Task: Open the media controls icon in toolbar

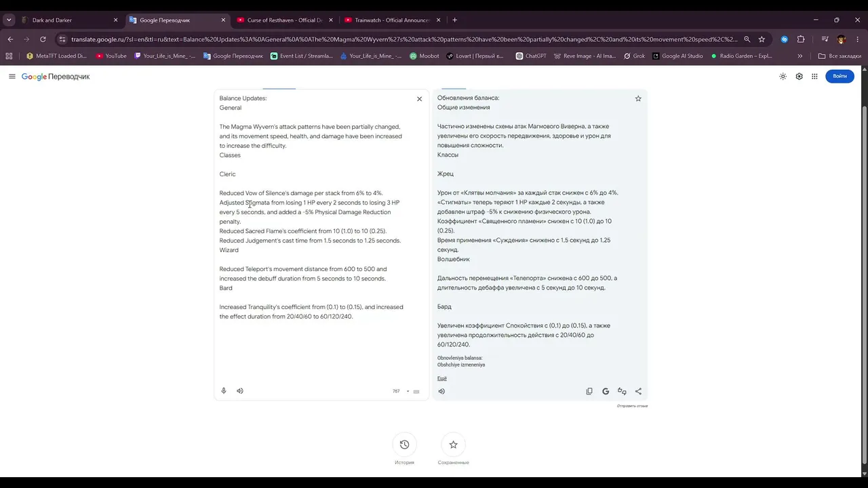Action: (x=825, y=39)
